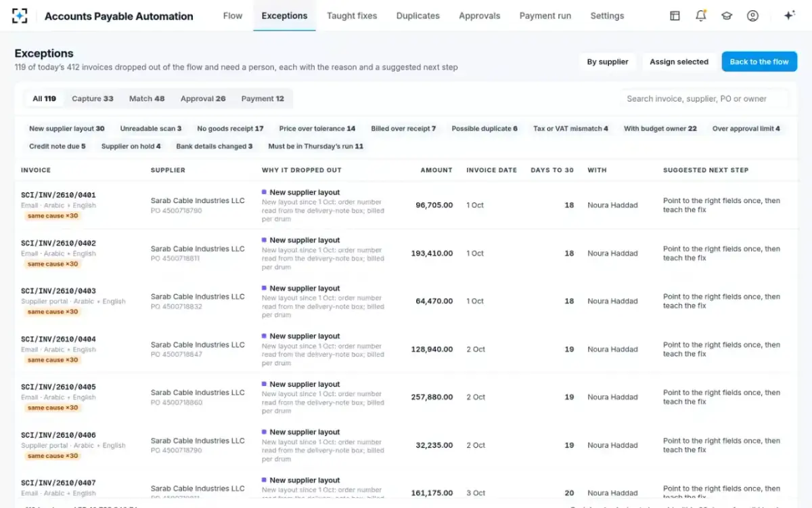This screenshot has height=508, width=812.
Task: Open the Settings tab
Action: [607, 16]
